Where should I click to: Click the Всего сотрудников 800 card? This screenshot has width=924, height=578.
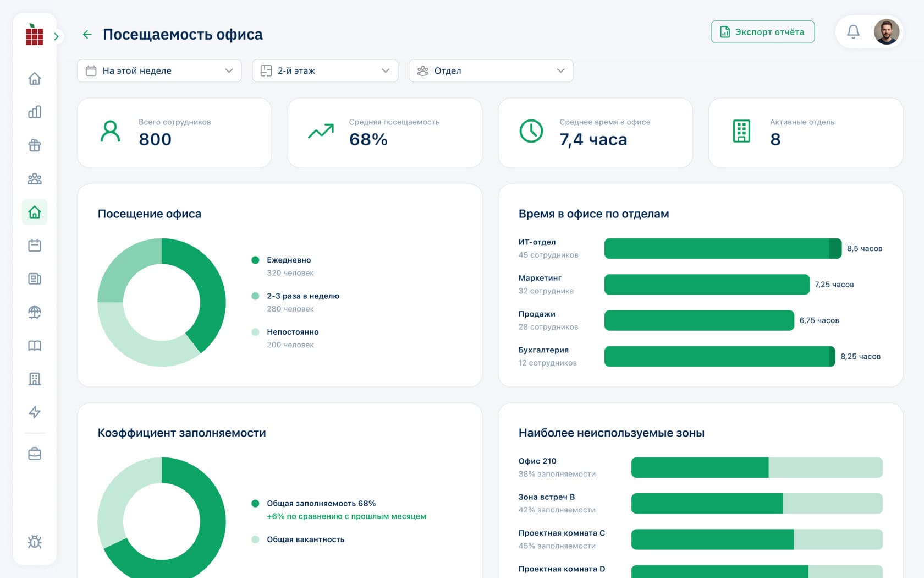pyautogui.click(x=175, y=133)
